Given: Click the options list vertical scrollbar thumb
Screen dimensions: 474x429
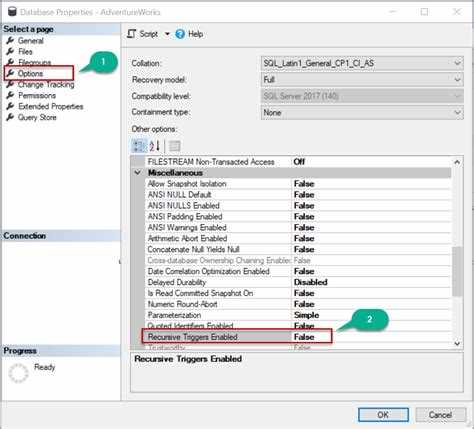Looking at the screenshot, I should pos(457,271).
